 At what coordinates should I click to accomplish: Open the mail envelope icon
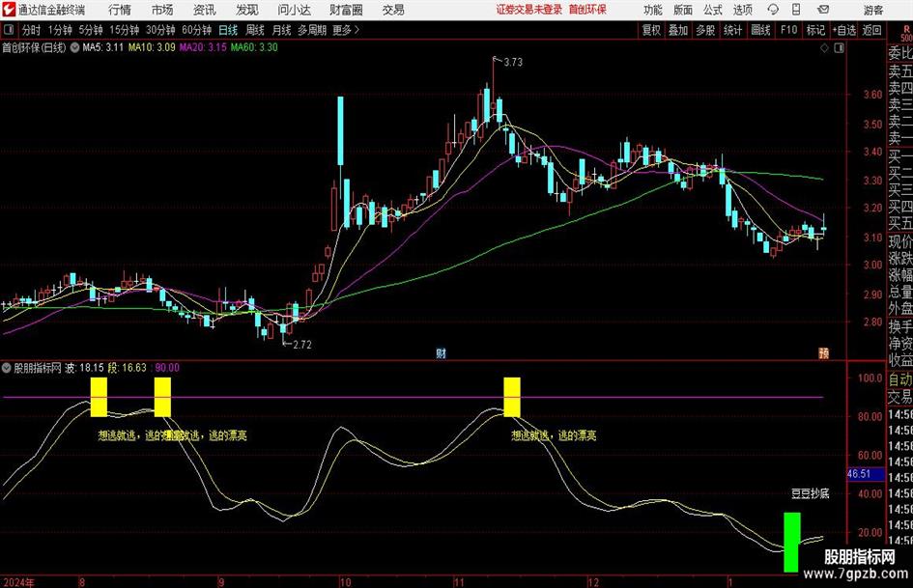tap(823, 10)
